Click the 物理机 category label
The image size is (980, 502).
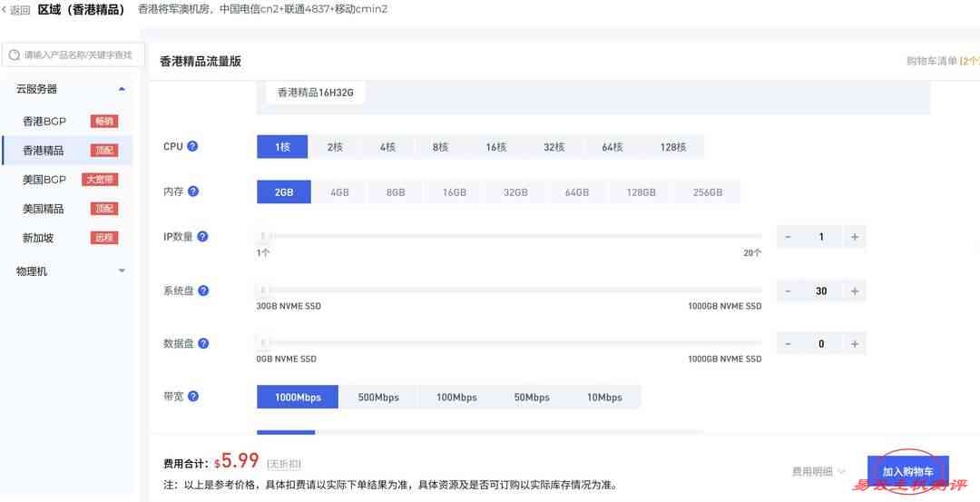point(32,271)
